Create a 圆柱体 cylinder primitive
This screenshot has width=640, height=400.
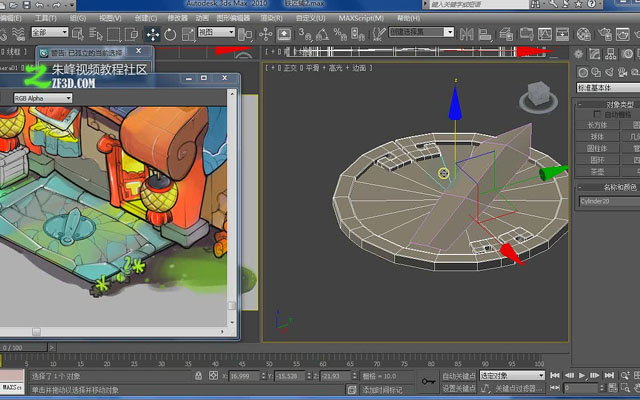pyautogui.click(x=597, y=148)
